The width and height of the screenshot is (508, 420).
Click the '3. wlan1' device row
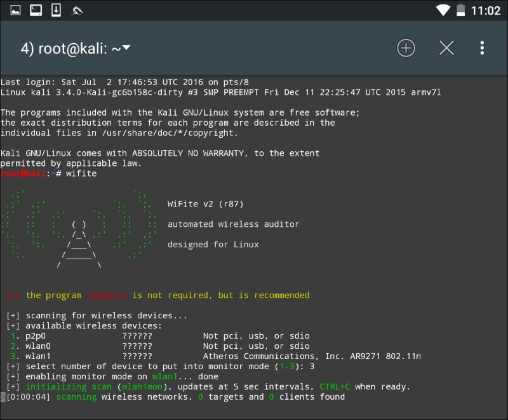tap(215, 356)
